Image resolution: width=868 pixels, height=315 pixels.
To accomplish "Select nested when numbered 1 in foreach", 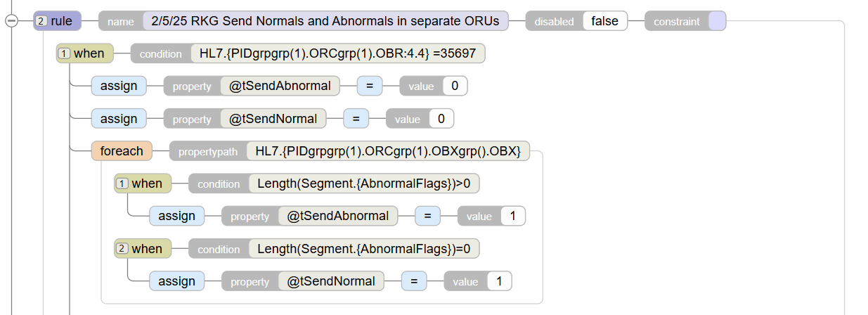I will pyautogui.click(x=143, y=184).
